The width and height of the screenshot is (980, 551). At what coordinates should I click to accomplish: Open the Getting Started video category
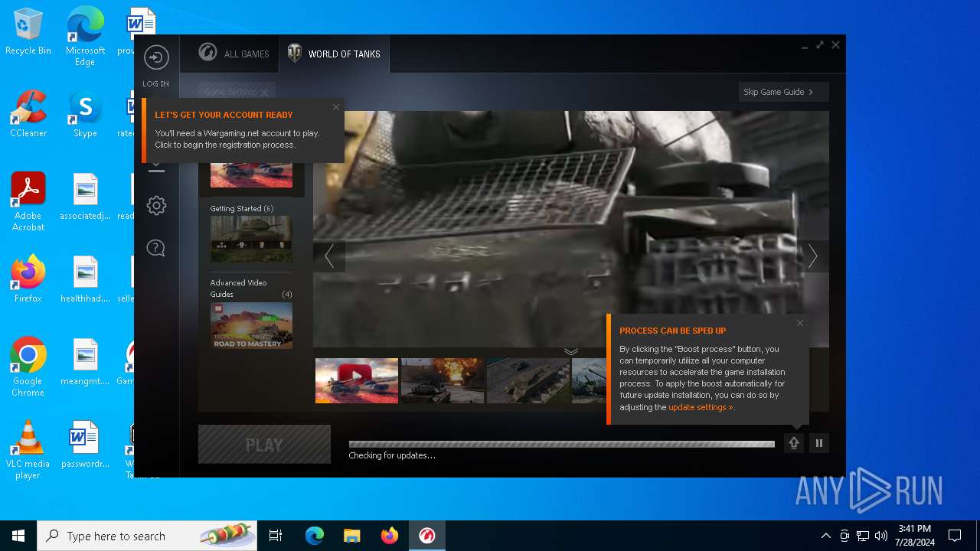coord(251,239)
